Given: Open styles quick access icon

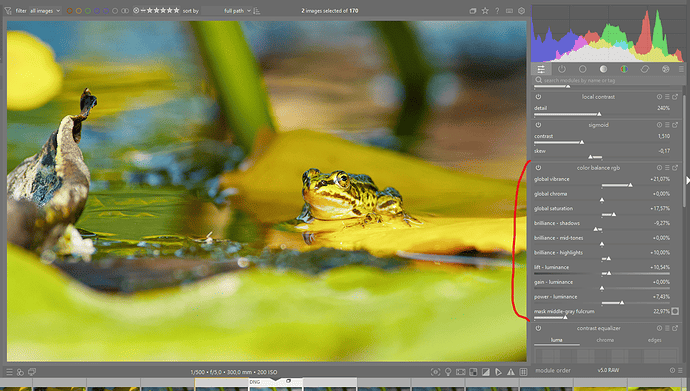Looking at the screenshot, I should coord(20,372).
